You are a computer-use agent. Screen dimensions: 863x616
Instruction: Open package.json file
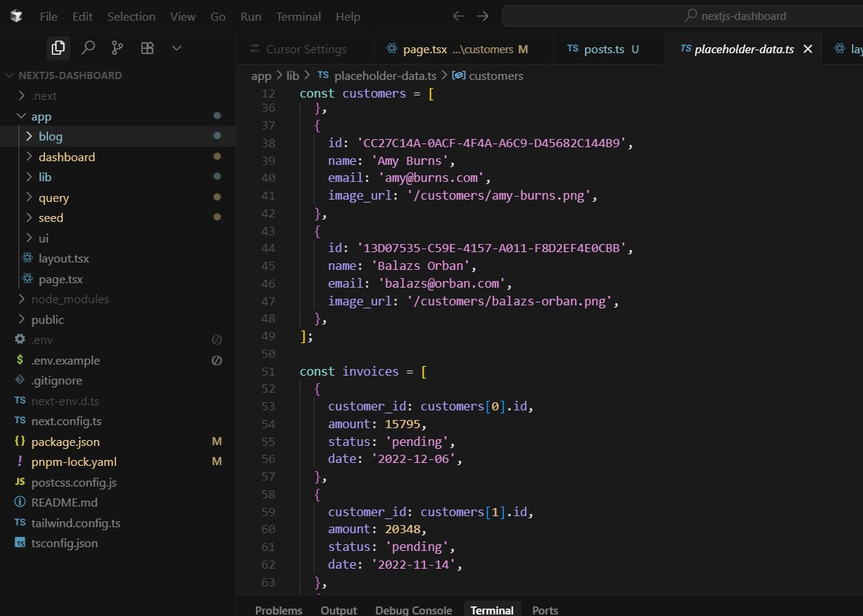coord(118,441)
